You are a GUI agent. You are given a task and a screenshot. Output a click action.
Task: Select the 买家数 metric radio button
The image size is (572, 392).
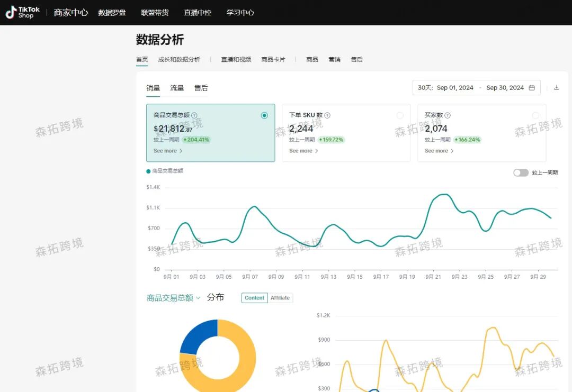[535, 115]
